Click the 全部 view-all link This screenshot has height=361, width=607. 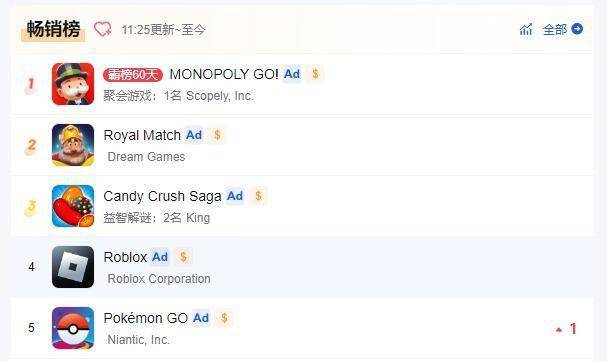click(x=555, y=29)
